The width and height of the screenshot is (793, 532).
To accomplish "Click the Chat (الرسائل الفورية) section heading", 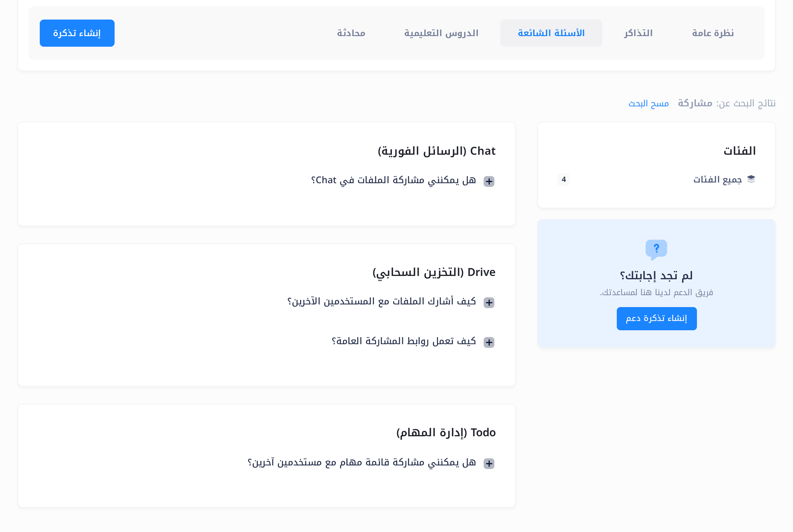I will (x=437, y=151).
